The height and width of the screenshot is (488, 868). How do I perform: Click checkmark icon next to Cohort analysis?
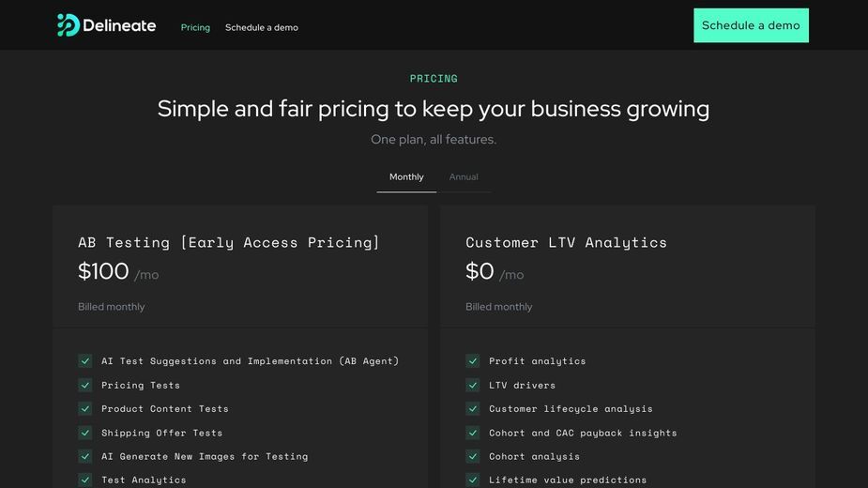click(x=473, y=456)
